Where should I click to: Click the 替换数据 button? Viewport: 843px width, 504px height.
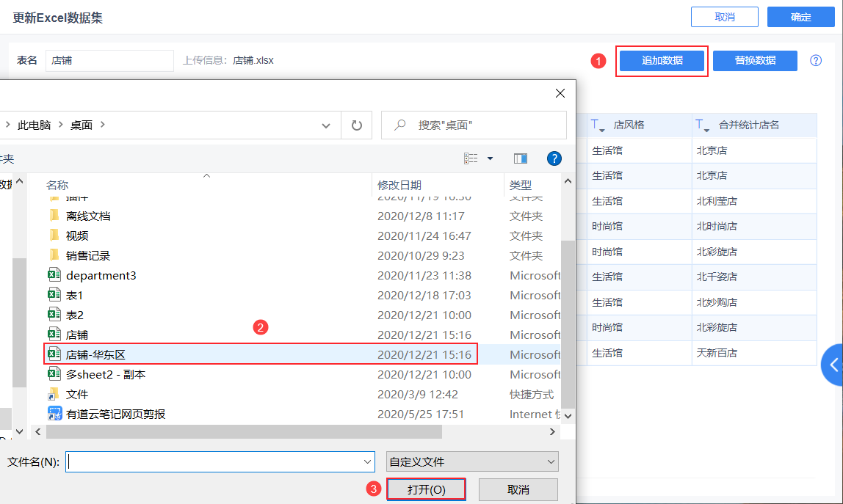pyautogui.click(x=755, y=61)
